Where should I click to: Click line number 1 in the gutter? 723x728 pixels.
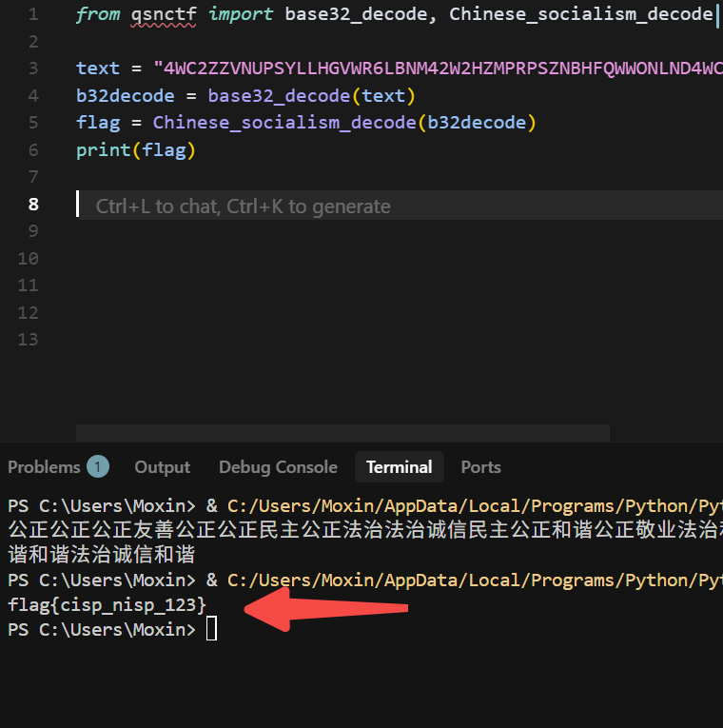point(33,14)
